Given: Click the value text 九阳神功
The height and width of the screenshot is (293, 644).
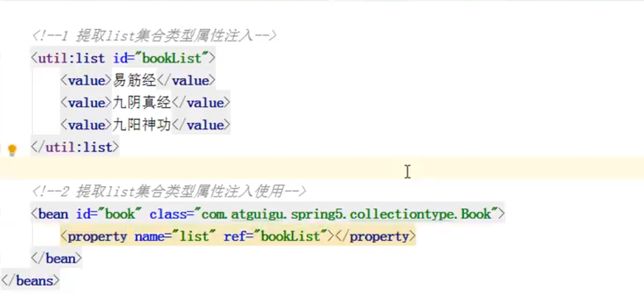Looking at the screenshot, I should tap(142, 125).
